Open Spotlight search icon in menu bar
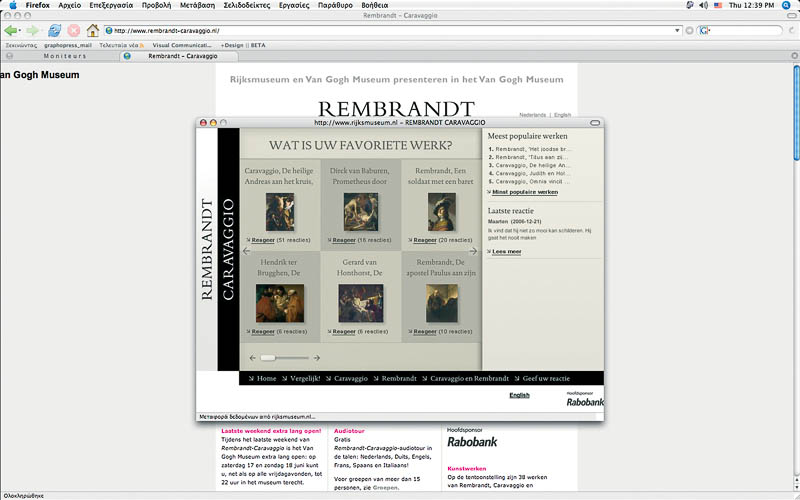The height and width of the screenshot is (500, 800). click(x=786, y=5)
